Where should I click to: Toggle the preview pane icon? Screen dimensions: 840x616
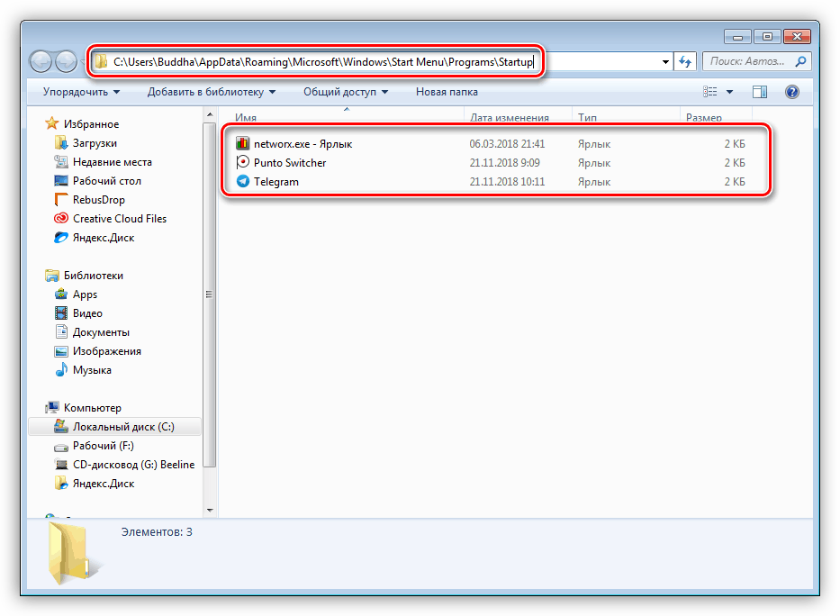pyautogui.click(x=760, y=92)
